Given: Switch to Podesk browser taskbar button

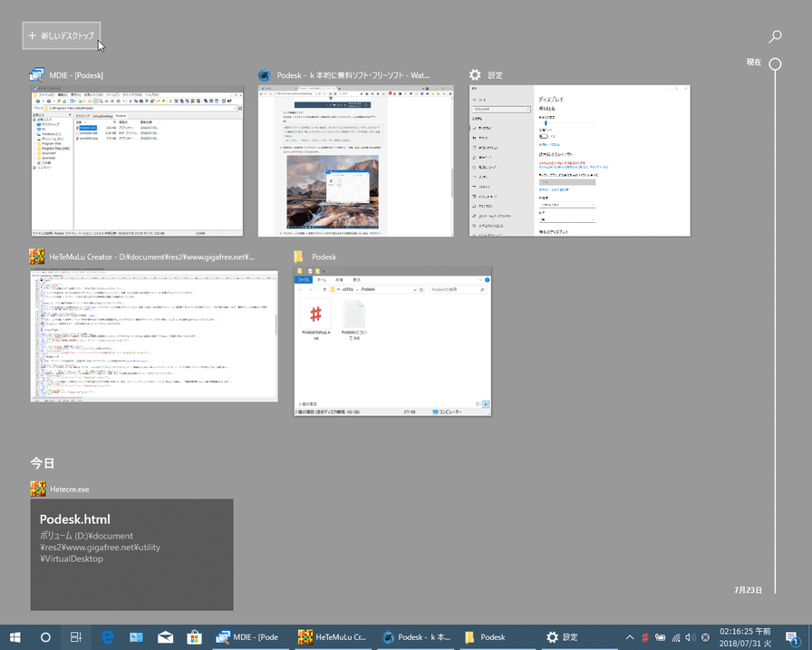Looking at the screenshot, I should 416,637.
